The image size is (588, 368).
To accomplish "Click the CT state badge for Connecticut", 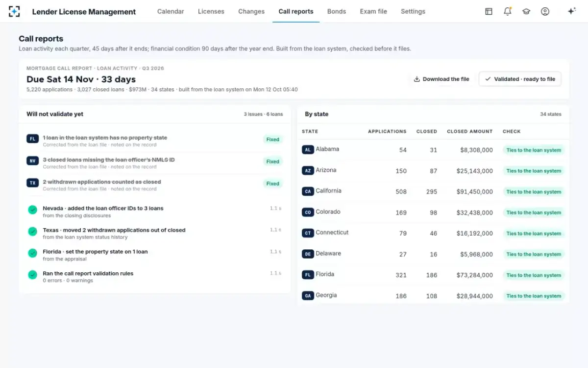I will point(308,233).
